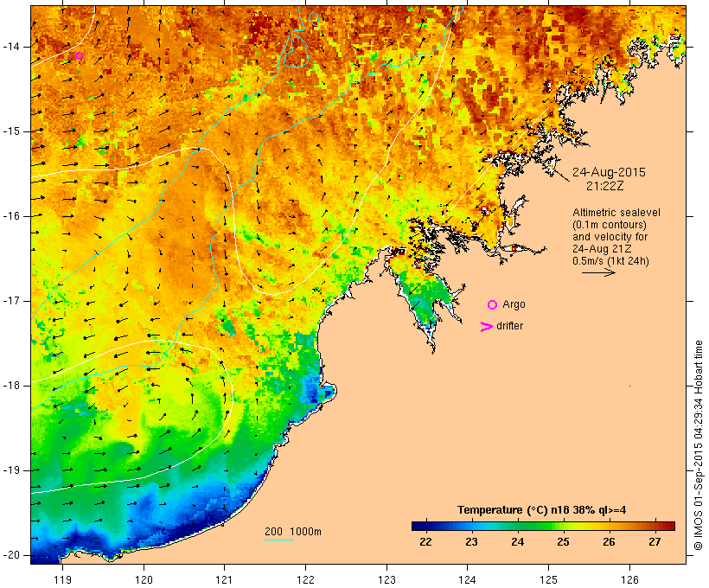Click the '200 1000m' depth label
Viewport: 709px width, 588px height.
coord(293,532)
